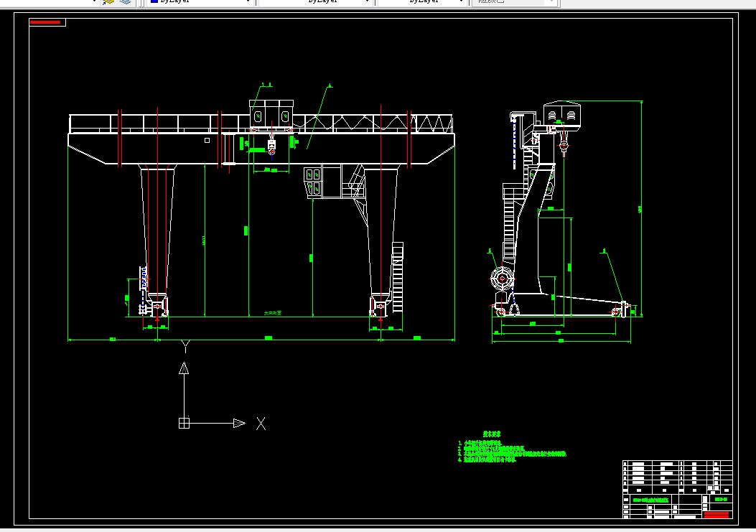Select the cable reel drum on the side view
This screenshot has height=532, width=756.
click(503, 279)
